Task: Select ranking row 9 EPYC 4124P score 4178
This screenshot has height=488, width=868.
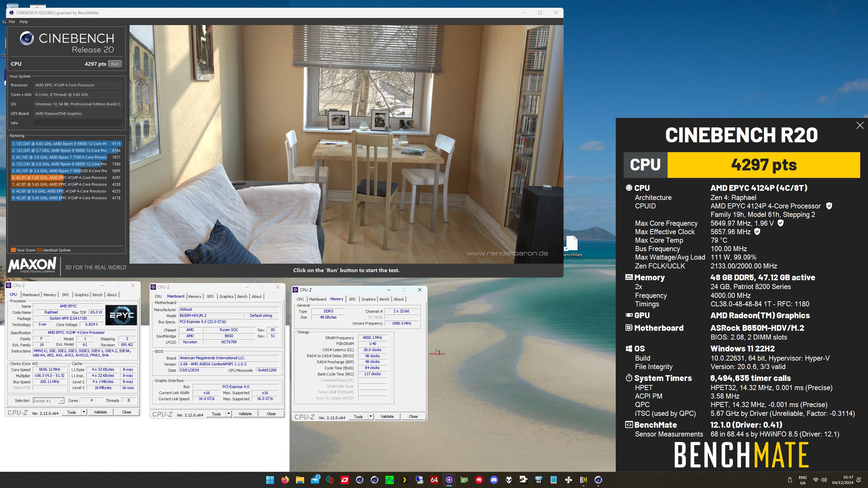Action: pyautogui.click(x=66, y=198)
